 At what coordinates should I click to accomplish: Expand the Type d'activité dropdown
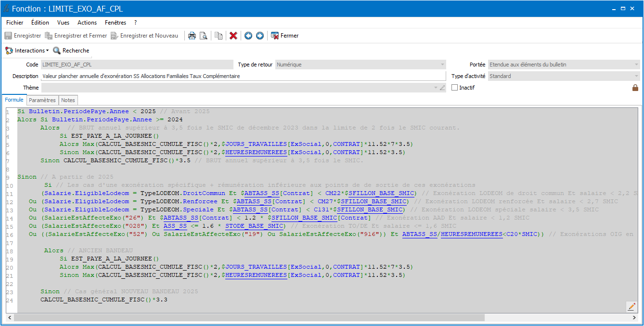pyautogui.click(x=636, y=76)
